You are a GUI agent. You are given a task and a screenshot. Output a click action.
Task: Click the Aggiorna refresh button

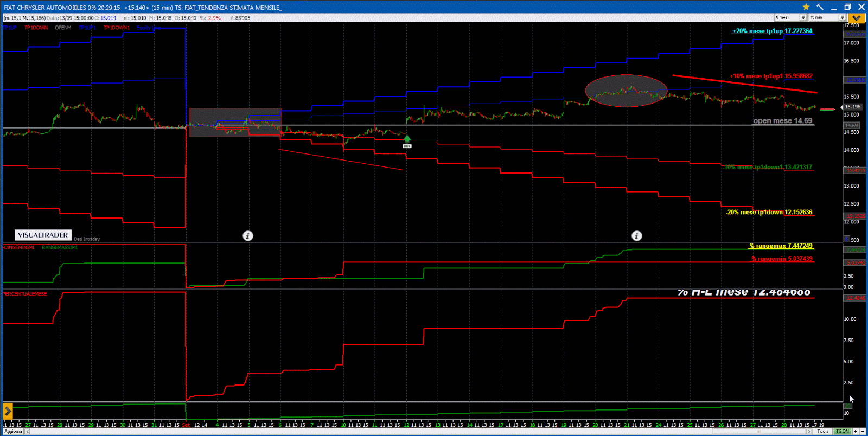[13, 432]
